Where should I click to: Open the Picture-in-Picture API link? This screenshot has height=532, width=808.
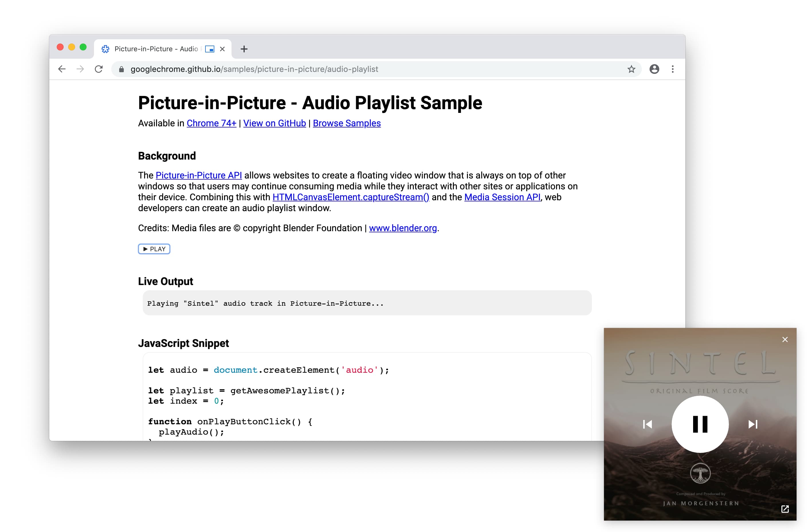click(x=198, y=174)
